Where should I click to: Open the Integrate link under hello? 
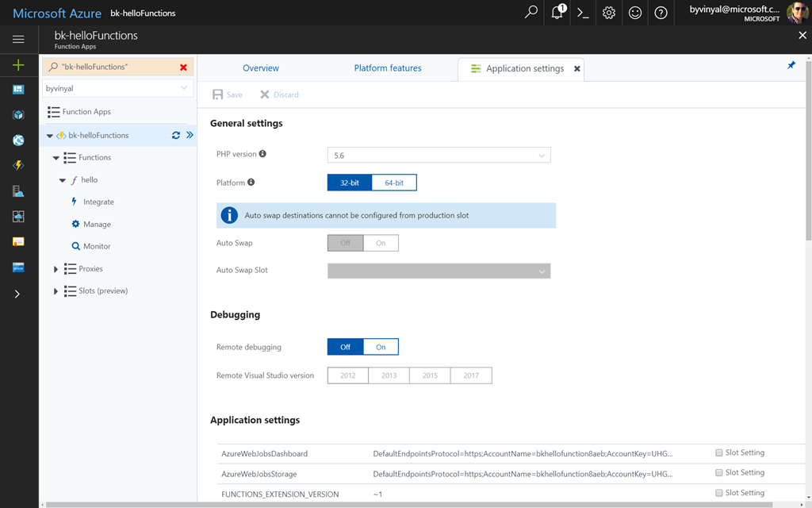pyautogui.click(x=98, y=202)
